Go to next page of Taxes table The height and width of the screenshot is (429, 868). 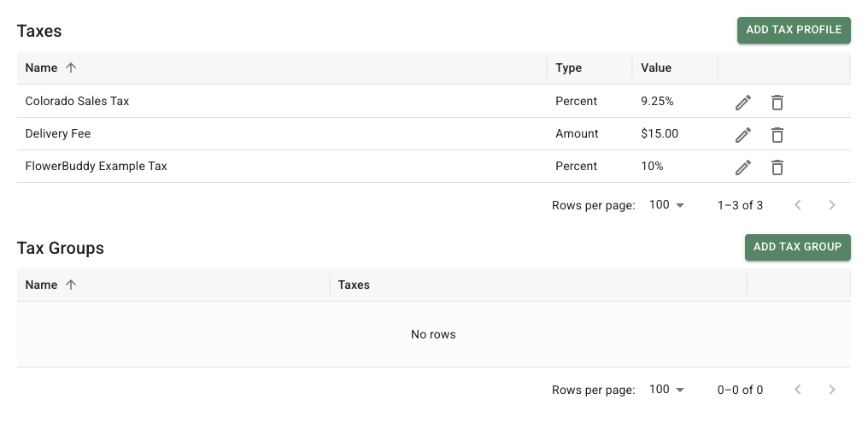831,205
